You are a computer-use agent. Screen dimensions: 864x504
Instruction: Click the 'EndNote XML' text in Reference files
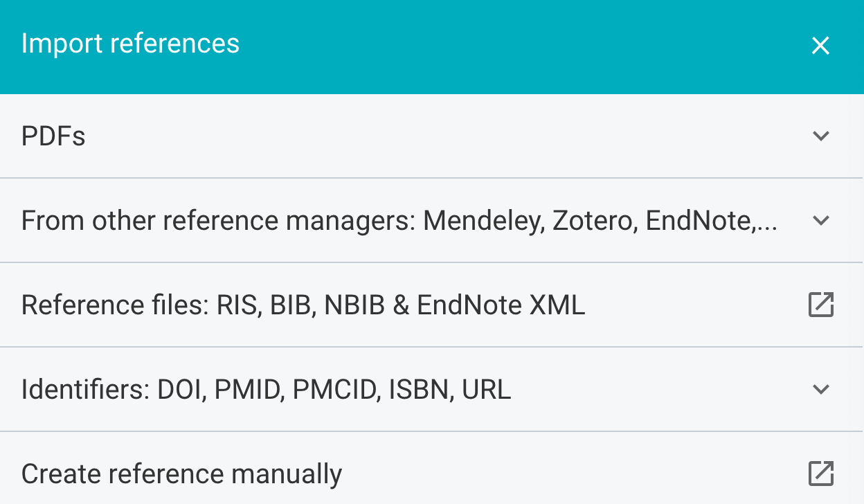pyautogui.click(x=501, y=305)
